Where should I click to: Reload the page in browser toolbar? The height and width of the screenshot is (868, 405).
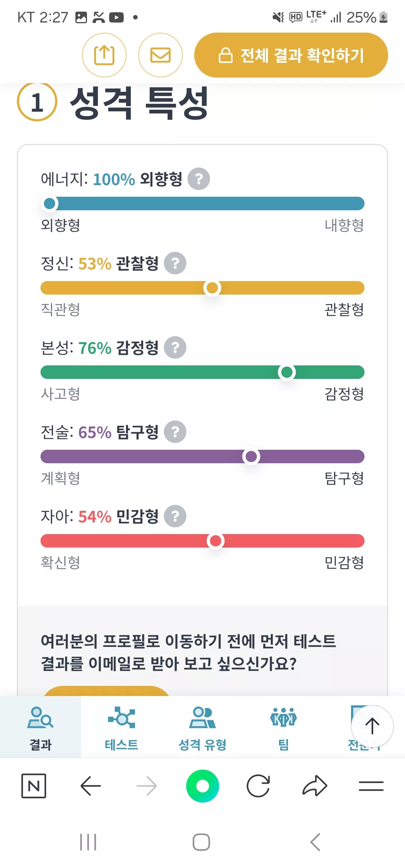[x=258, y=786]
